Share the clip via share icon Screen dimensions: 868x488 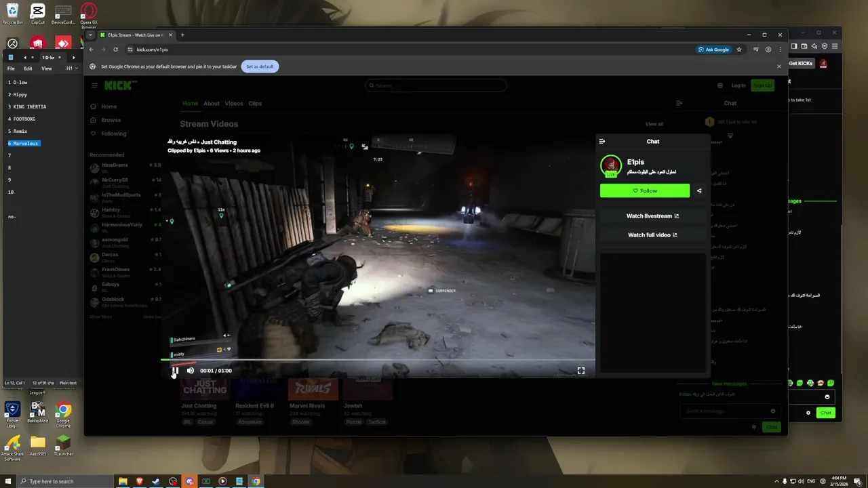pos(699,191)
